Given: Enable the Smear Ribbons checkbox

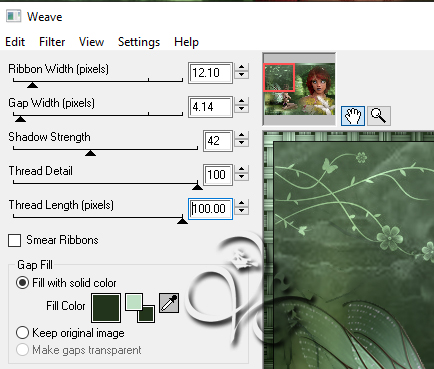Looking at the screenshot, I should [14, 240].
